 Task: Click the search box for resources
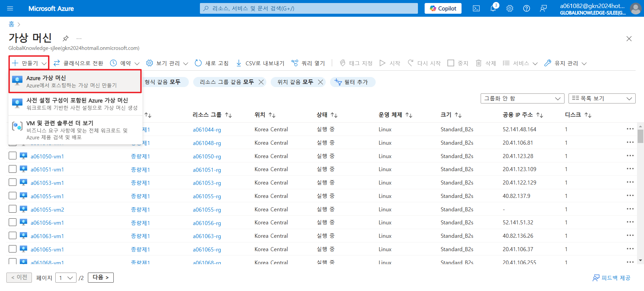[309, 8]
